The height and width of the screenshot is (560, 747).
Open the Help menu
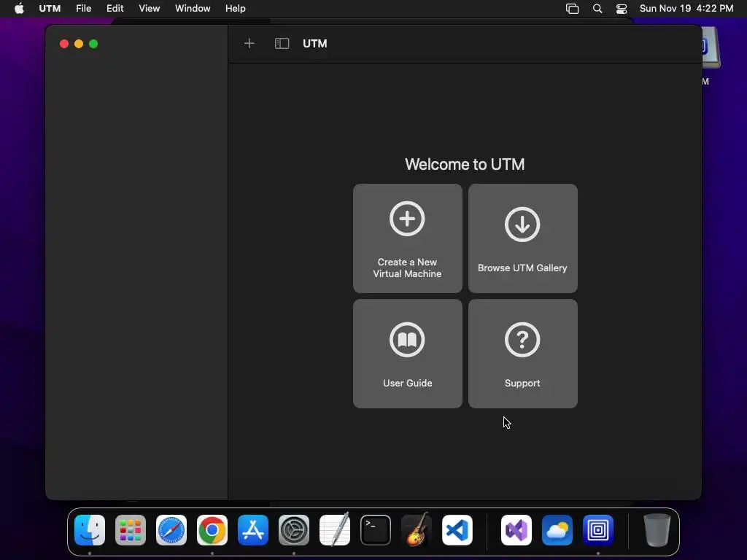click(x=236, y=9)
